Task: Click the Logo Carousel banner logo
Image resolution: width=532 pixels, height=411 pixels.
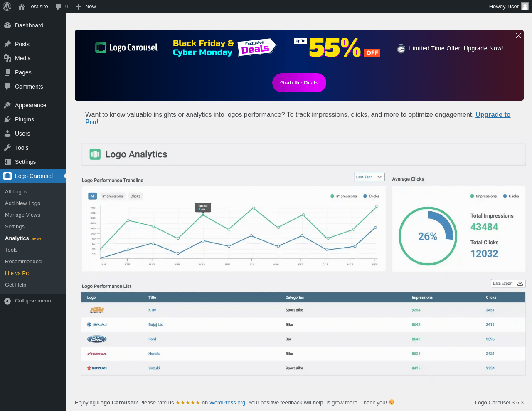Action: [x=126, y=48]
